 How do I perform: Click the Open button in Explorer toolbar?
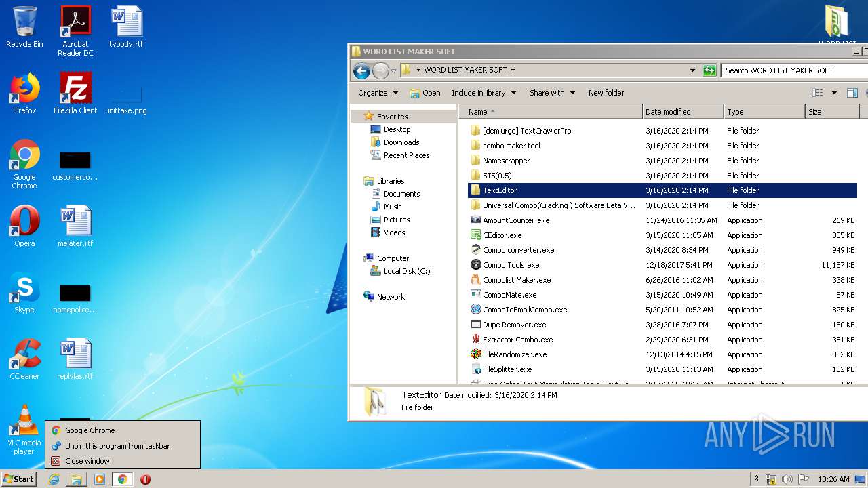pos(425,93)
